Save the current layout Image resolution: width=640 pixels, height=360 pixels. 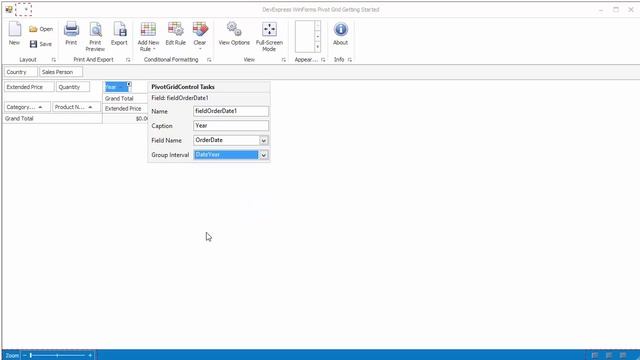pos(41,44)
